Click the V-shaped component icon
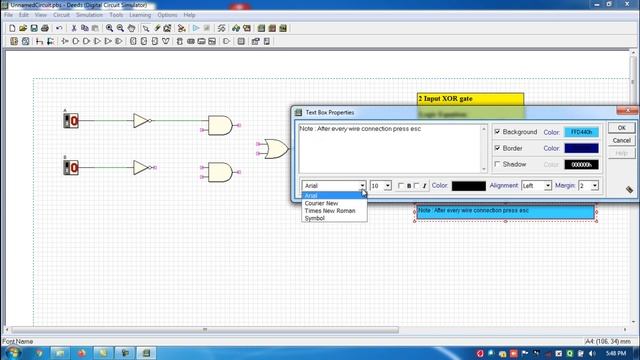The height and width of the screenshot is (360, 640). (166, 41)
